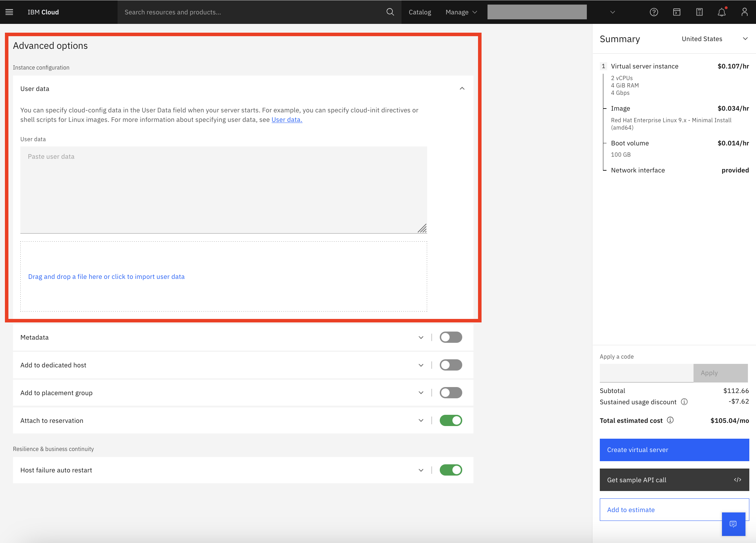This screenshot has height=543, width=756.
Task: Open the cost estimator calculator icon
Action: pyautogui.click(x=699, y=12)
